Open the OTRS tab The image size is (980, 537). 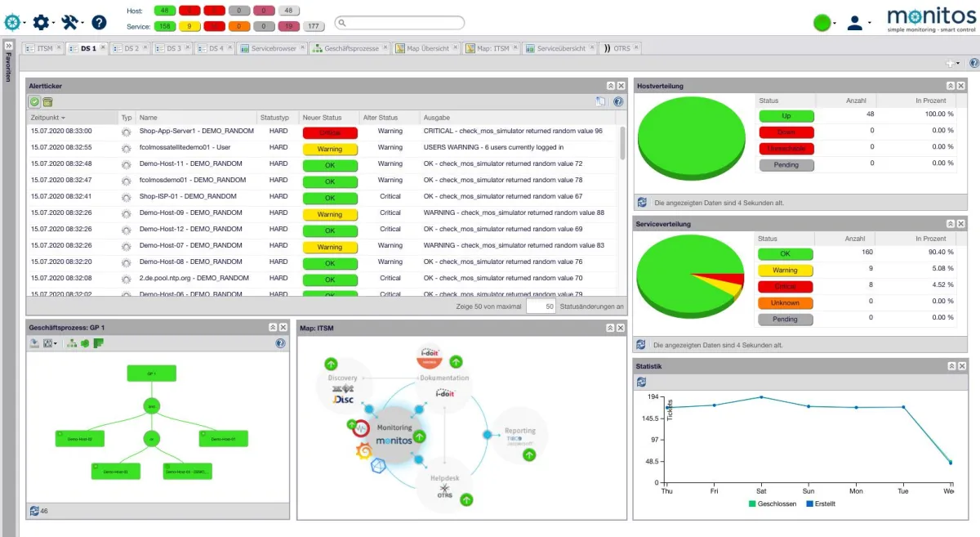pyautogui.click(x=622, y=47)
